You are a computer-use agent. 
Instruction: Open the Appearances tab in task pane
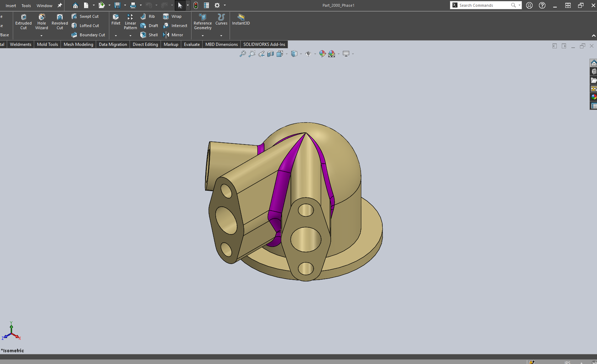coord(593,97)
